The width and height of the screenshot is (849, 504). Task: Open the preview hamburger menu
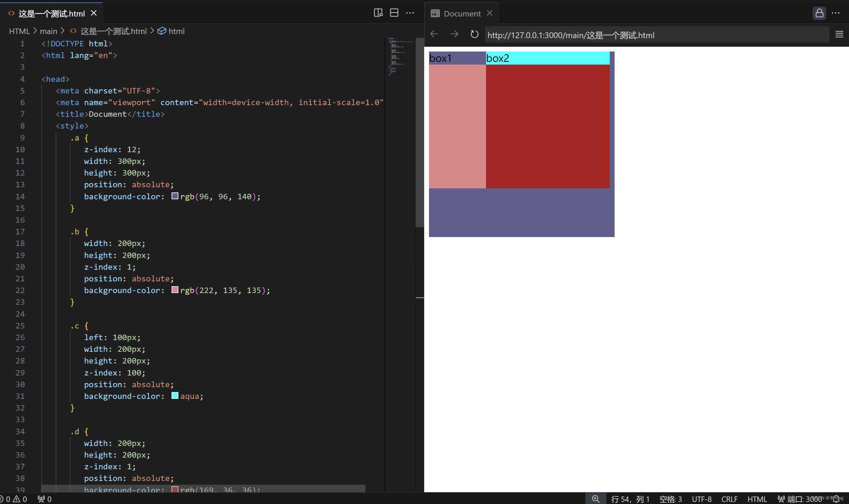[839, 34]
